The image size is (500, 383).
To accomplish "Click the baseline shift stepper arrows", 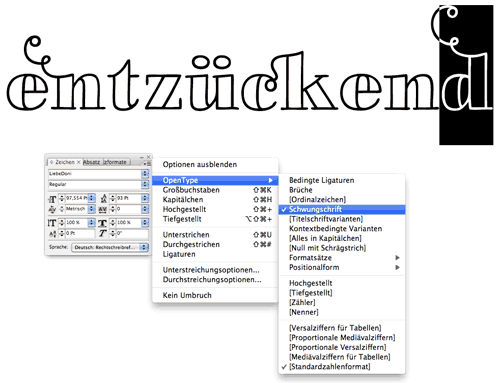I will pos(62,233).
